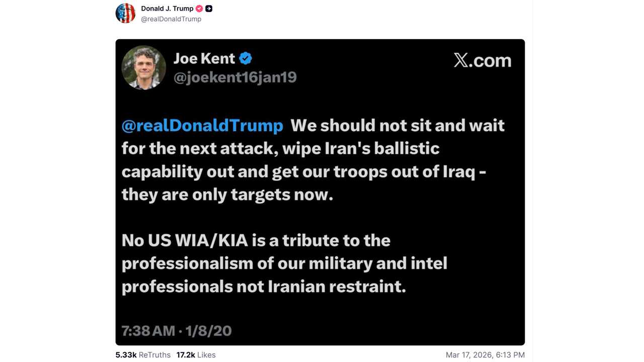Screen dimensions: 644x362
Task: Open the @realDonaldTrump handle under the display name
Action: pos(171,19)
